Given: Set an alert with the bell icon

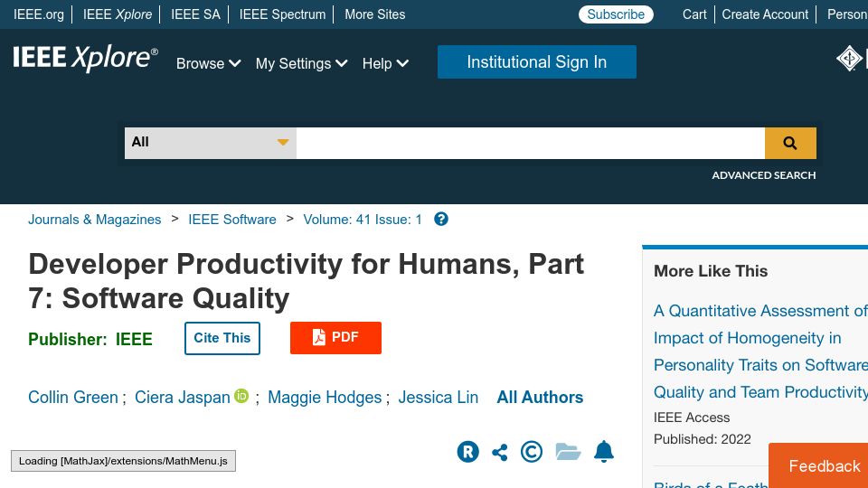Looking at the screenshot, I should click(604, 451).
